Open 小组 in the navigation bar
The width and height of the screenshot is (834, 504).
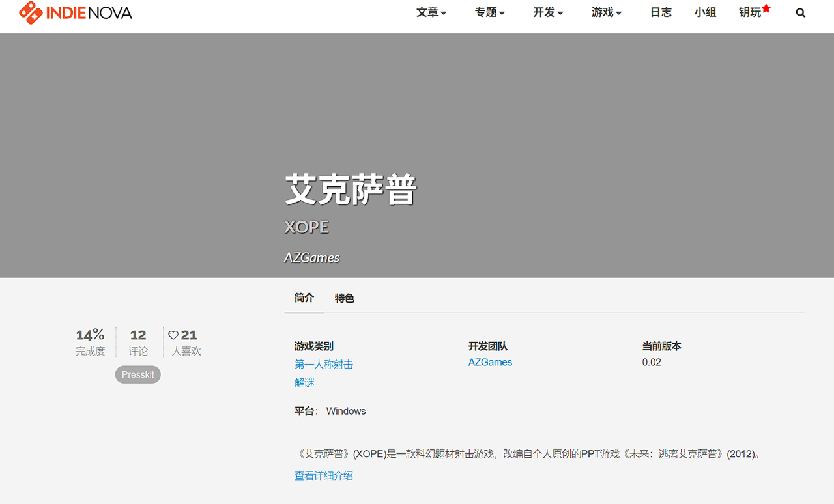pyautogui.click(x=705, y=12)
